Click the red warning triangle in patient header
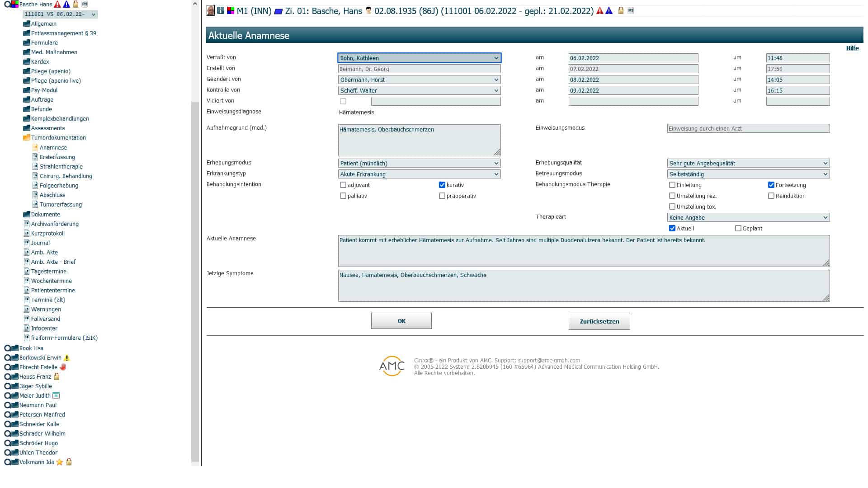 [x=600, y=11]
